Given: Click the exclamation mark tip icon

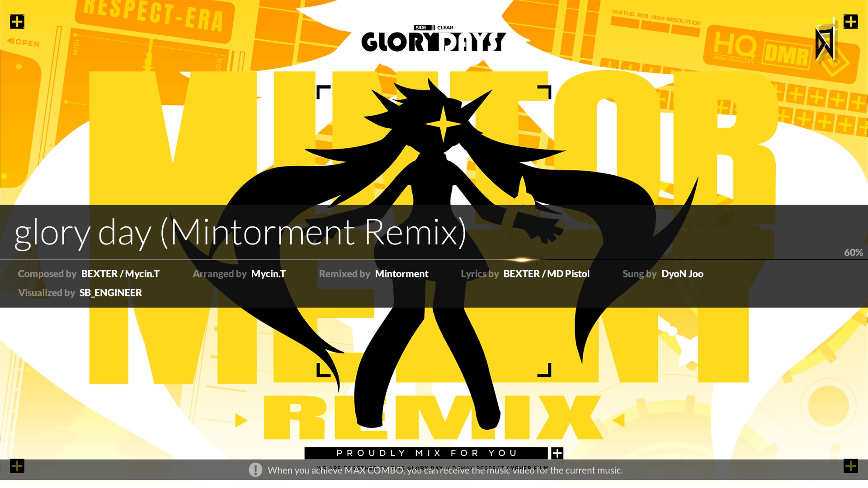Looking at the screenshot, I should click(255, 470).
